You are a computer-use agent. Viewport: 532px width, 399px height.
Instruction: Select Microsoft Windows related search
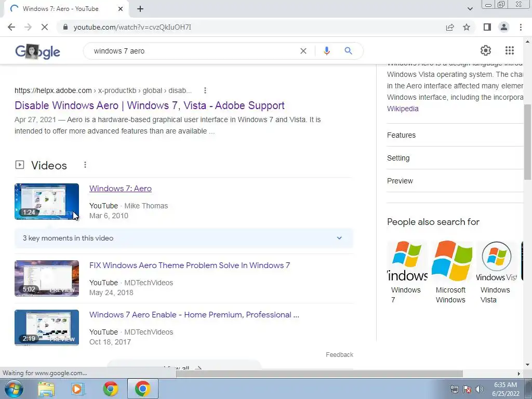451,272
